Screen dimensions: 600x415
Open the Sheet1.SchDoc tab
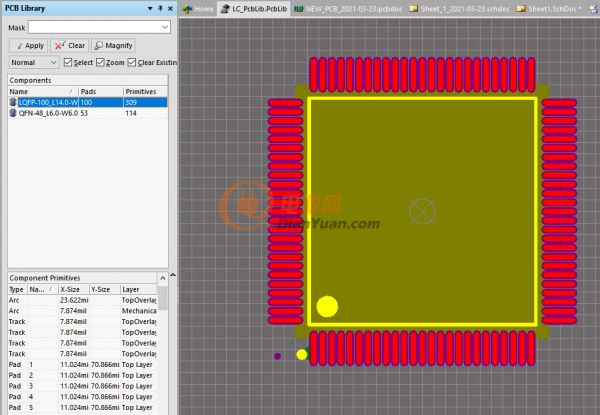[549, 9]
